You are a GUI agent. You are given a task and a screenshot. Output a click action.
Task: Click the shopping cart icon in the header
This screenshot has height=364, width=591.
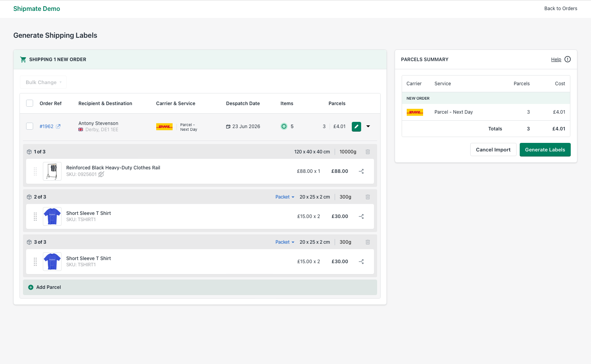[23, 60]
